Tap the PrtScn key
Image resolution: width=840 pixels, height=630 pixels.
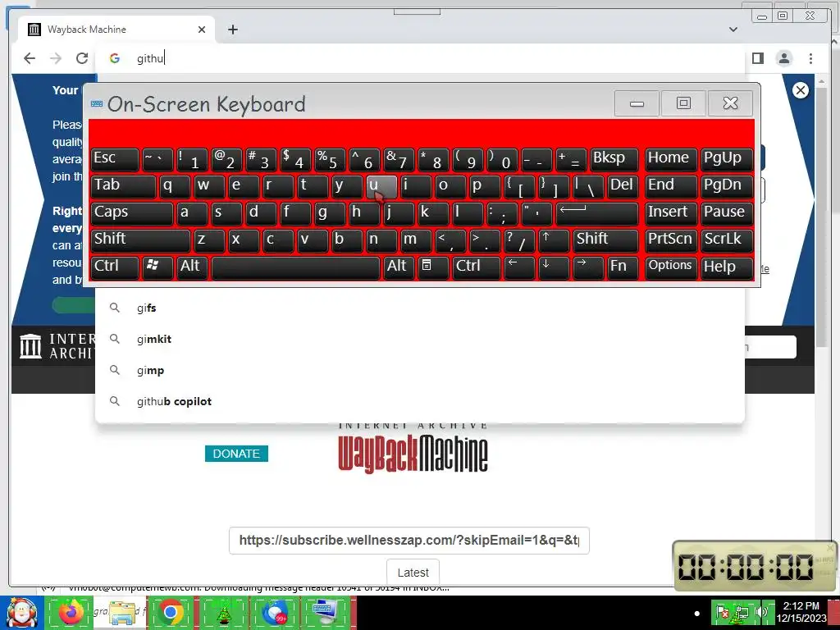[671, 240]
